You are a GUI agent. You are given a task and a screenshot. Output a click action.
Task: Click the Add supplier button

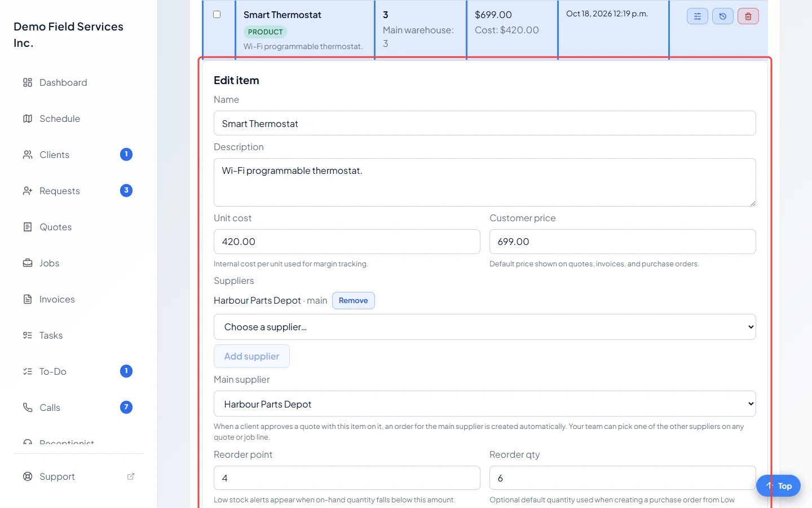251,356
